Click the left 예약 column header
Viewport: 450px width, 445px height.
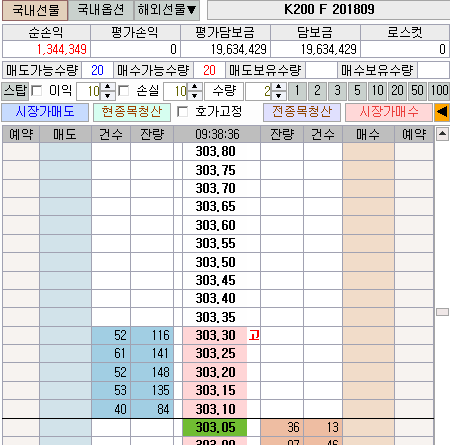pos(21,134)
